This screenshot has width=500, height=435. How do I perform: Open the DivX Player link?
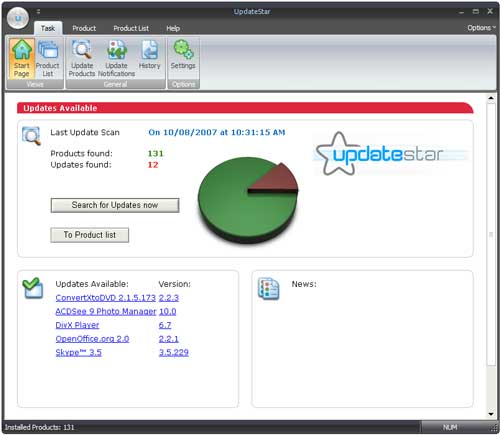pos(77,325)
